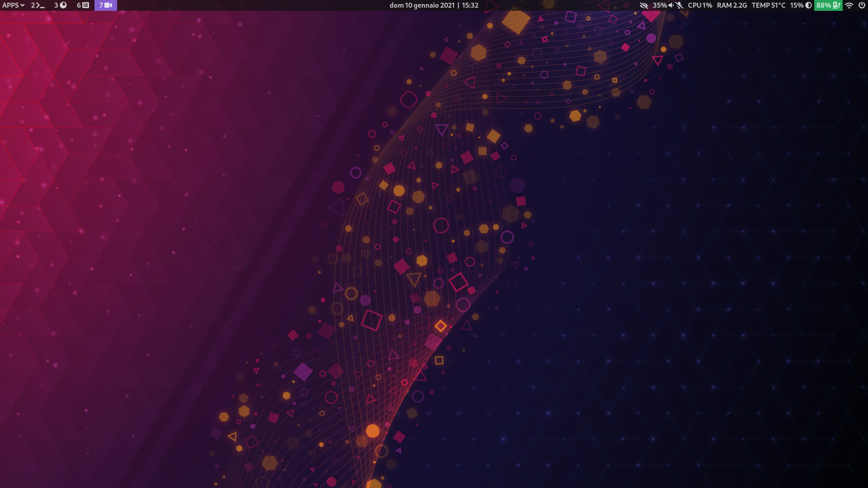The height and width of the screenshot is (488, 868).
Task: Click the 15% brightness indicator
Action: 801,5
